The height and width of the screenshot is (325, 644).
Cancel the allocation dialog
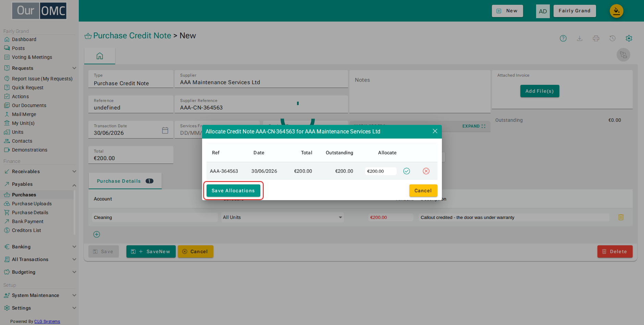[423, 191]
